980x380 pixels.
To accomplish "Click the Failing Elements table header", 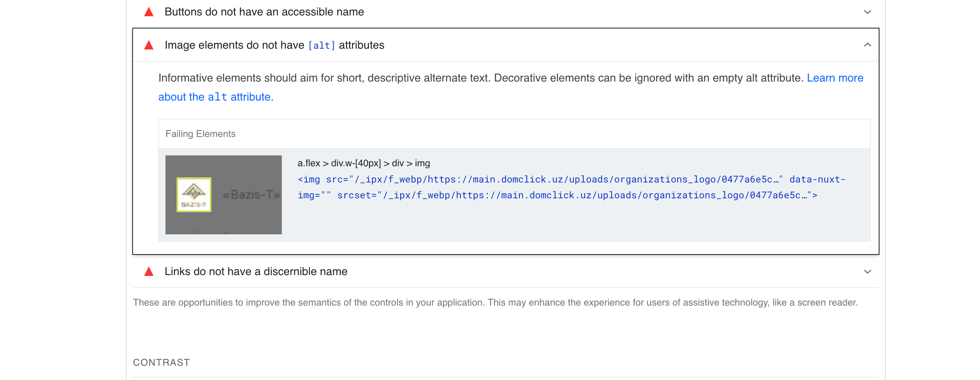I will tap(200, 134).
